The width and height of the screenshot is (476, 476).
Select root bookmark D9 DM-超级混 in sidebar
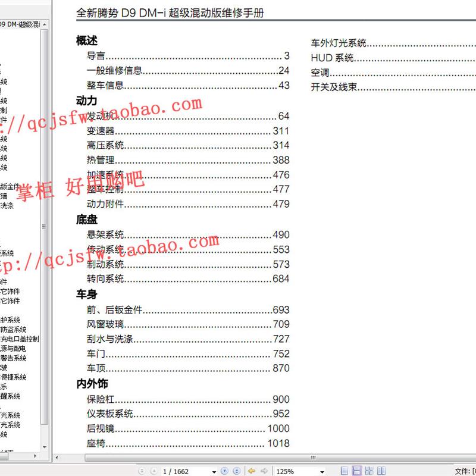[20, 24]
